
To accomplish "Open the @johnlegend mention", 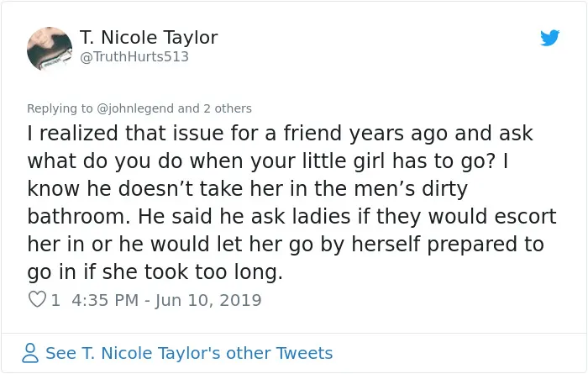I will tap(135, 108).
